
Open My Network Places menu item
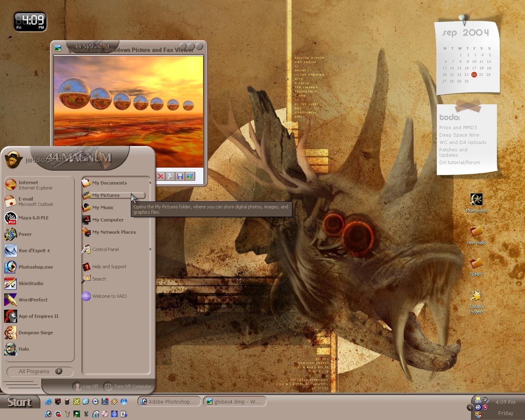(x=114, y=232)
